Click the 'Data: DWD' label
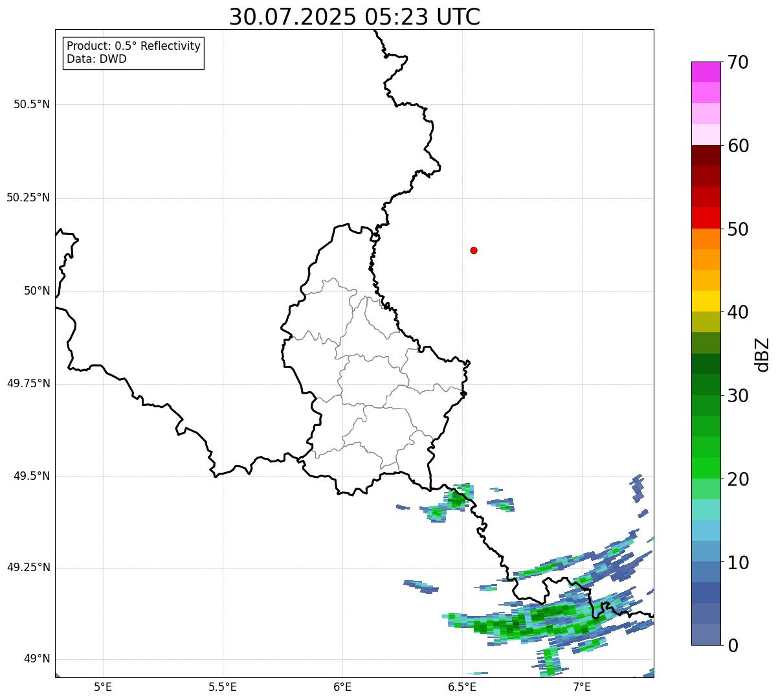The image size is (778, 700). [x=96, y=60]
